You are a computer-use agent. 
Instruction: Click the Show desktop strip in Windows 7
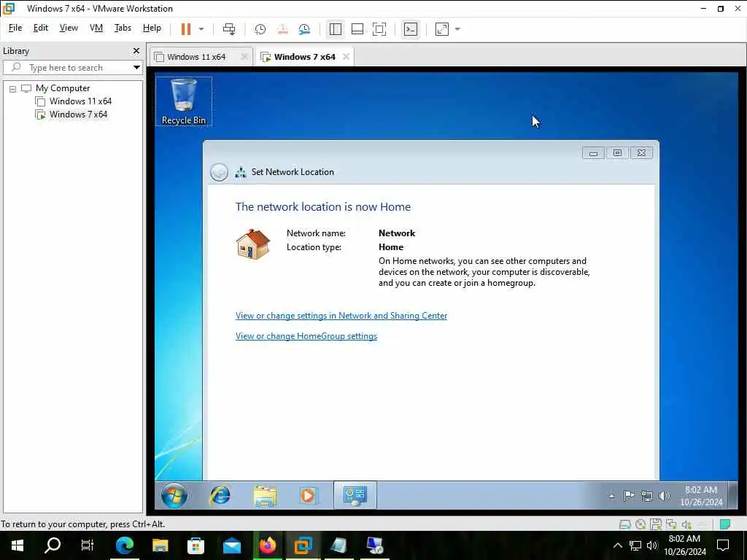(x=733, y=495)
